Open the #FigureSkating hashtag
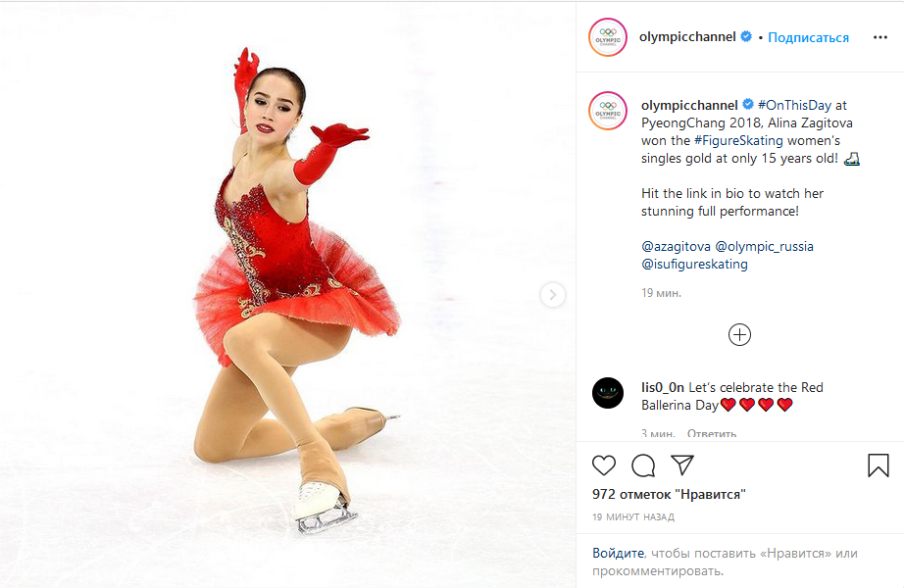 (738, 140)
